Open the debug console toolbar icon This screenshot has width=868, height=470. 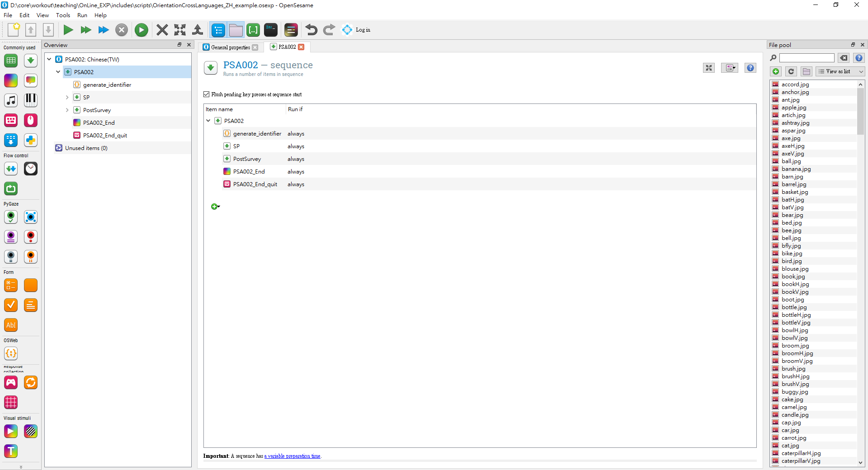(271, 30)
